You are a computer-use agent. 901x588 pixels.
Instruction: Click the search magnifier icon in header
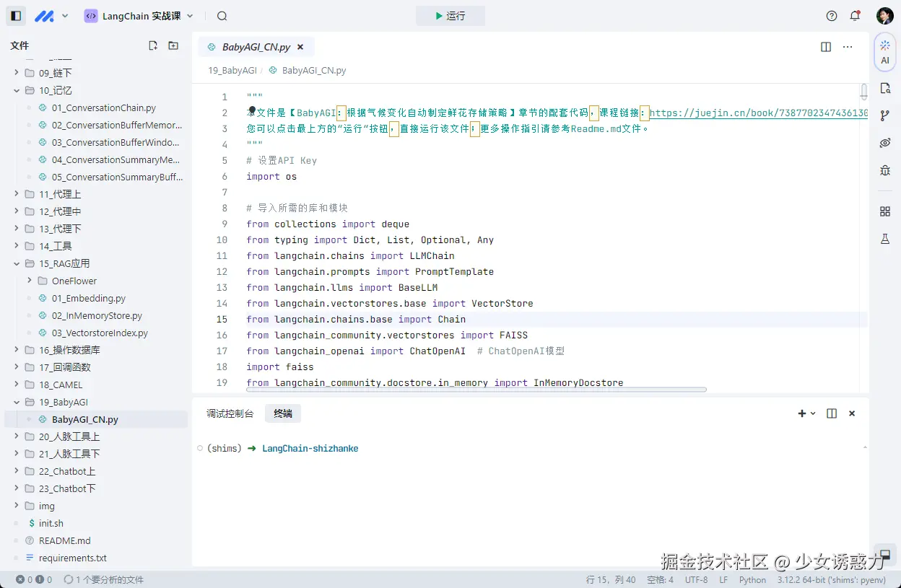coord(222,16)
